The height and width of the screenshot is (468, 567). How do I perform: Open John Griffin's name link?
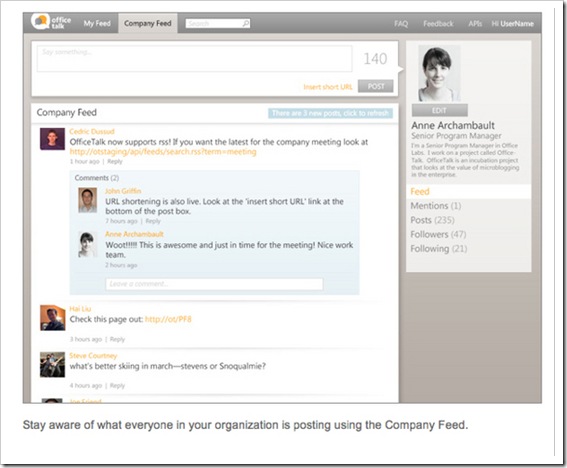(x=123, y=191)
